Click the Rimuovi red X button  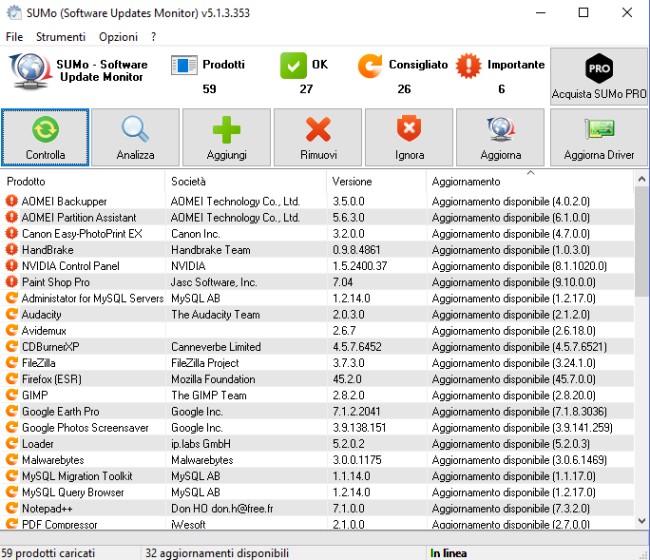click(x=318, y=137)
